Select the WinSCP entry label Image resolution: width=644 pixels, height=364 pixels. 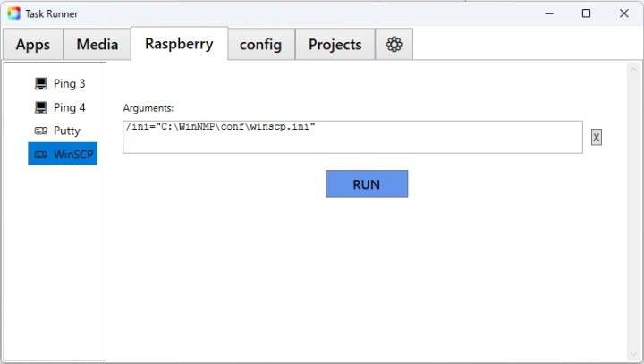pyautogui.click(x=73, y=155)
